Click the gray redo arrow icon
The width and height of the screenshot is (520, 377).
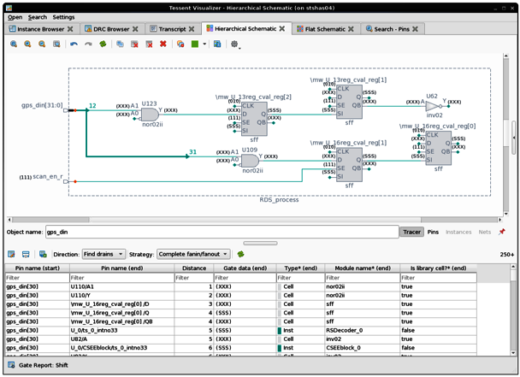tap(88, 44)
